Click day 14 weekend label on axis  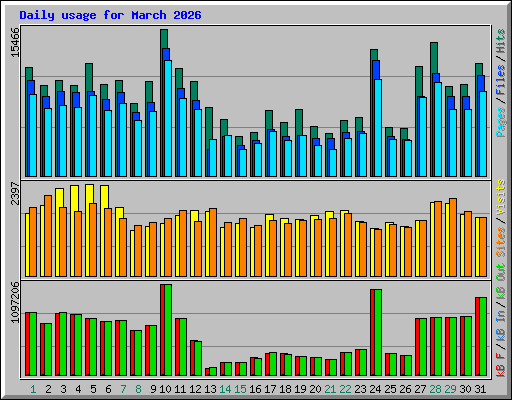coord(225,389)
